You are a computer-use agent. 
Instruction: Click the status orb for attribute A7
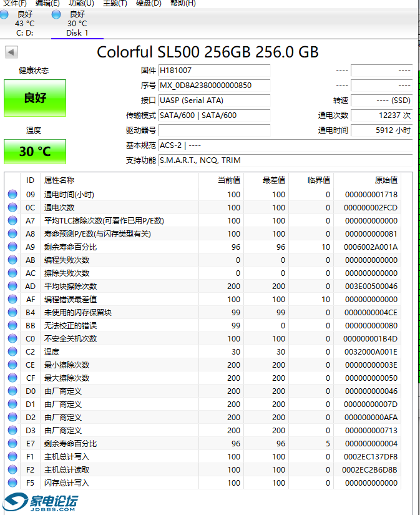click(12, 220)
